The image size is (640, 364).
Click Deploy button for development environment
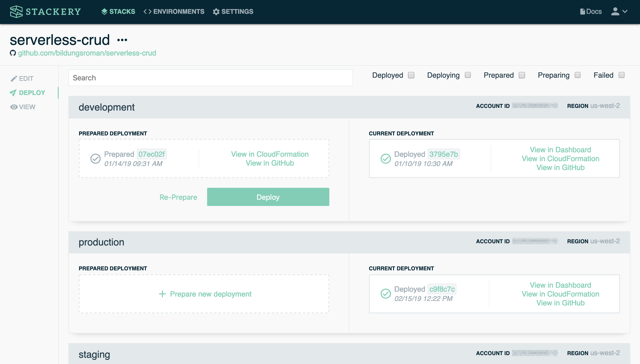[268, 197]
